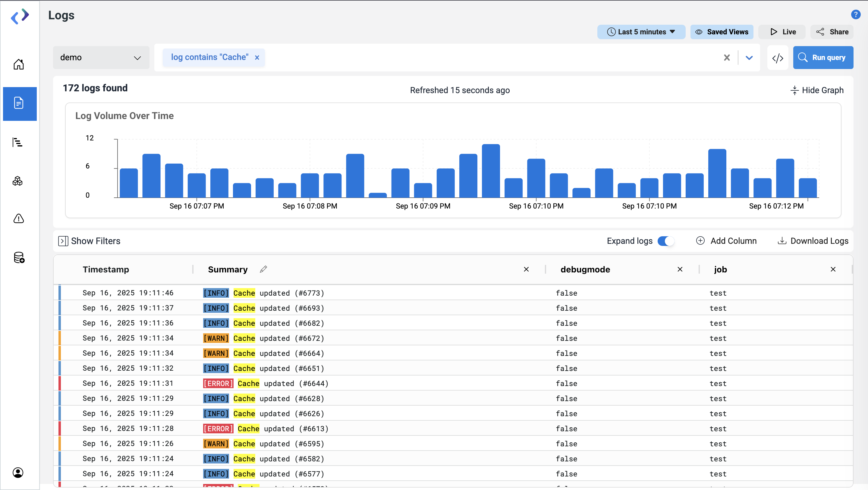Expand the query bar chevron dropdown

[x=749, y=58]
